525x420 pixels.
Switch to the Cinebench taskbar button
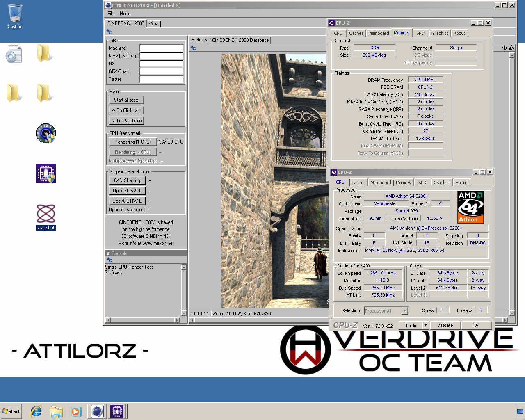(x=97, y=411)
